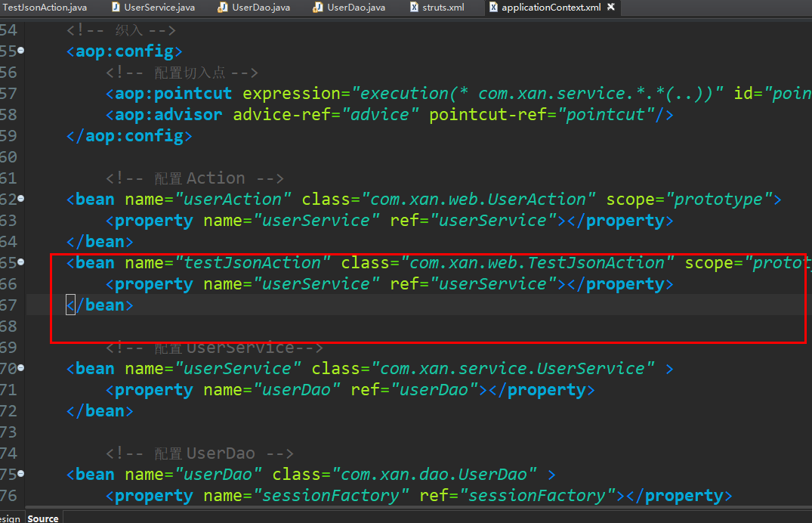Collapse the testJsonAction bean element

coord(20,262)
